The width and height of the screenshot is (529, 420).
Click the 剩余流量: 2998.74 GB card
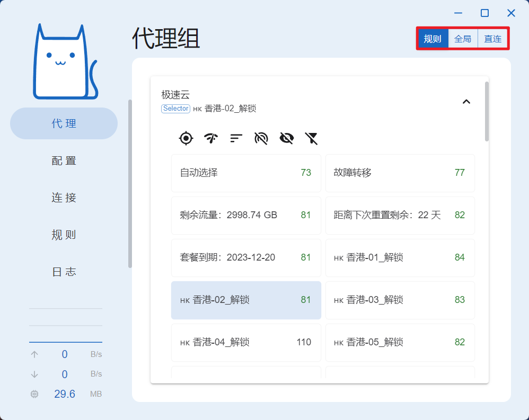pos(246,216)
